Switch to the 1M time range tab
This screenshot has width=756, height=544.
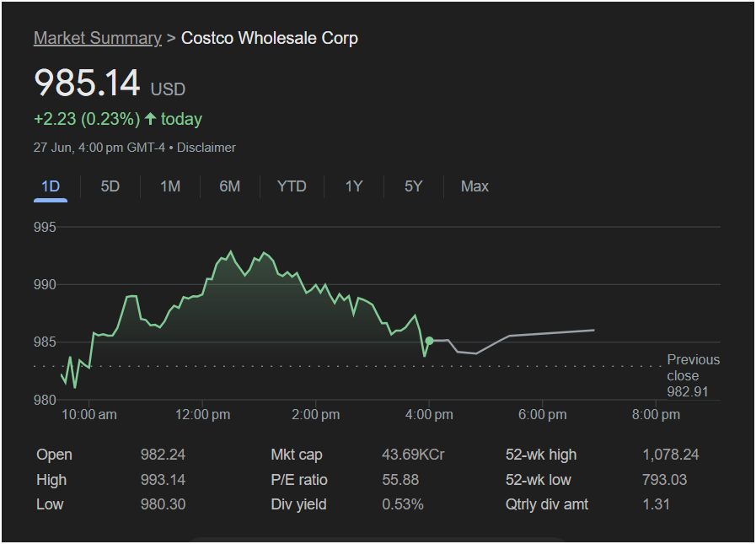tap(170, 186)
